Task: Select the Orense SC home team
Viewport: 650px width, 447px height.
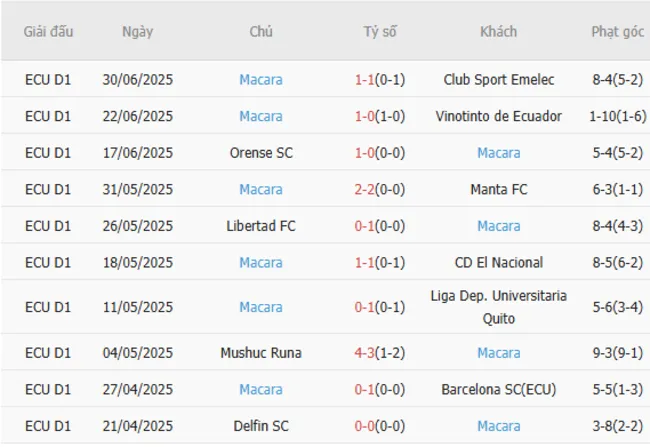Action: point(261,153)
